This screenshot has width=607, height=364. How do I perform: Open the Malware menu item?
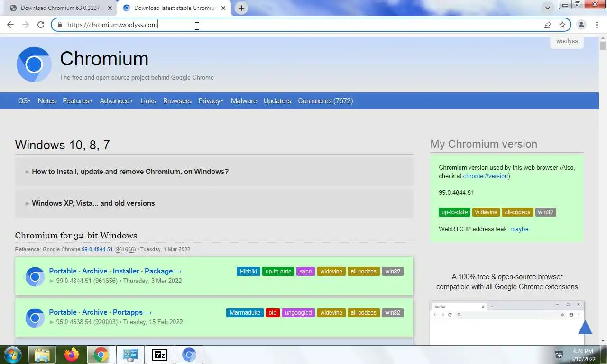[244, 100]
